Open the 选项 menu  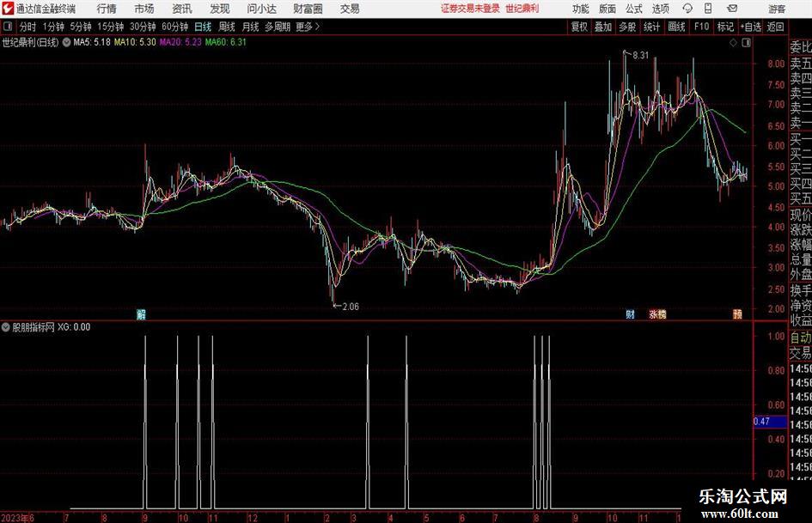[660, 9]
